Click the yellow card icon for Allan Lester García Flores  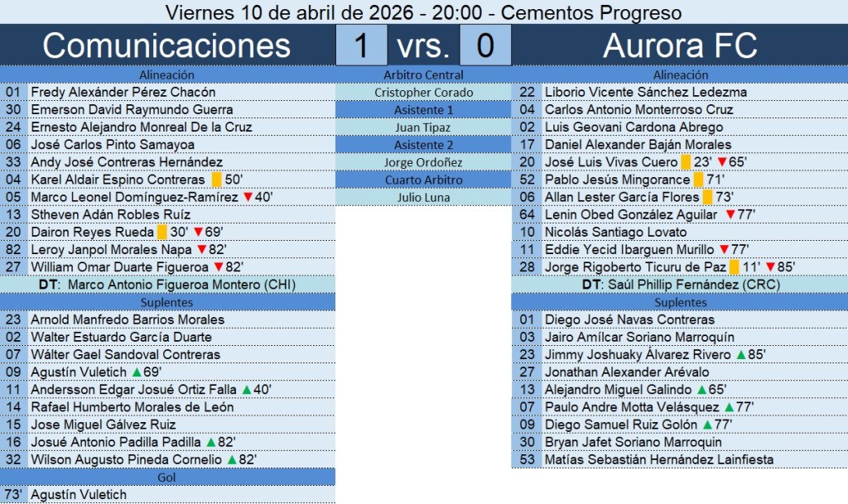(x=707, y=197)
